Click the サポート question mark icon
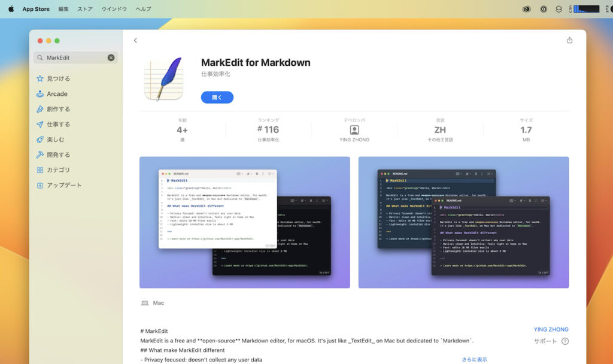The width and height of the screenshot is (613, 364). [566, 340]
